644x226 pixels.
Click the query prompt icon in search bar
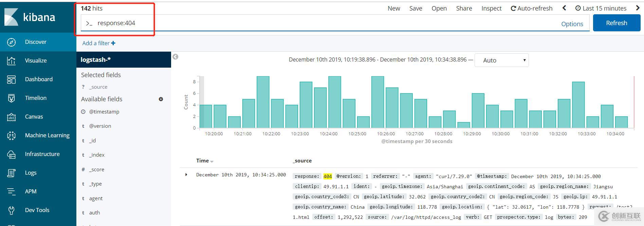pos(89,23)
